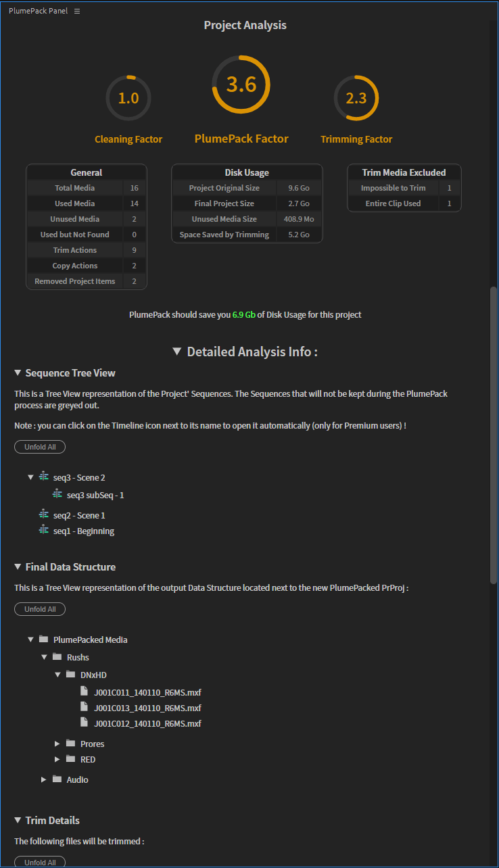Viewport: 499px width, 868px height.
Task: Click the Trimming Factor 2.3 gauge
Action: pyautogui.click(x=356, y=98)
